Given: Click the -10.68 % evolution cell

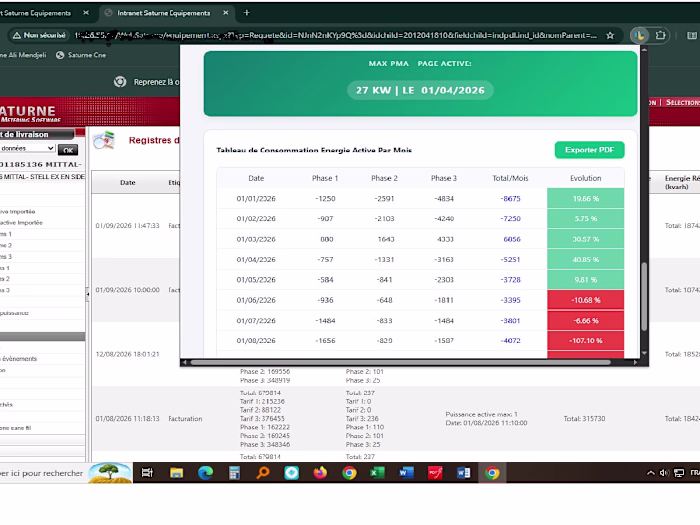Looking at the screenshot, I should click(586, 300).
